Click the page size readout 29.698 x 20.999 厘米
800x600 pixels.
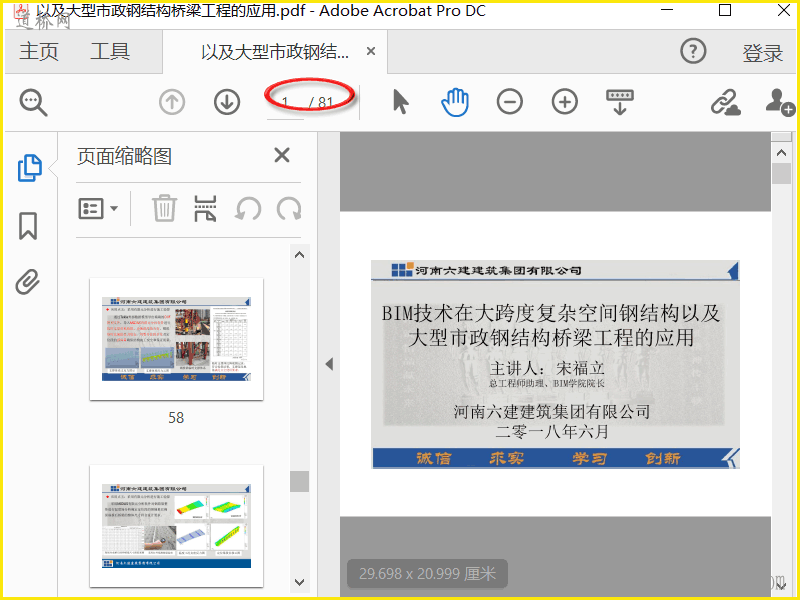[x=427, y=573]
